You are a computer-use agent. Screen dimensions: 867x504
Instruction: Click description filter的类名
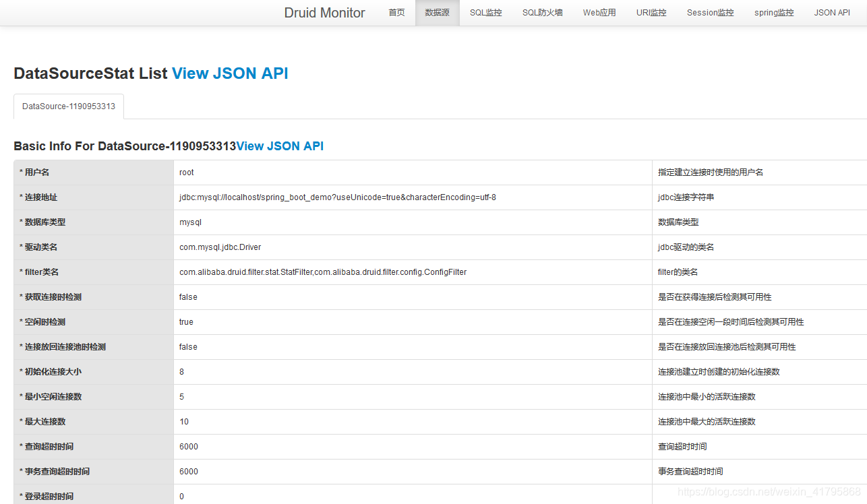coord(678,272)
